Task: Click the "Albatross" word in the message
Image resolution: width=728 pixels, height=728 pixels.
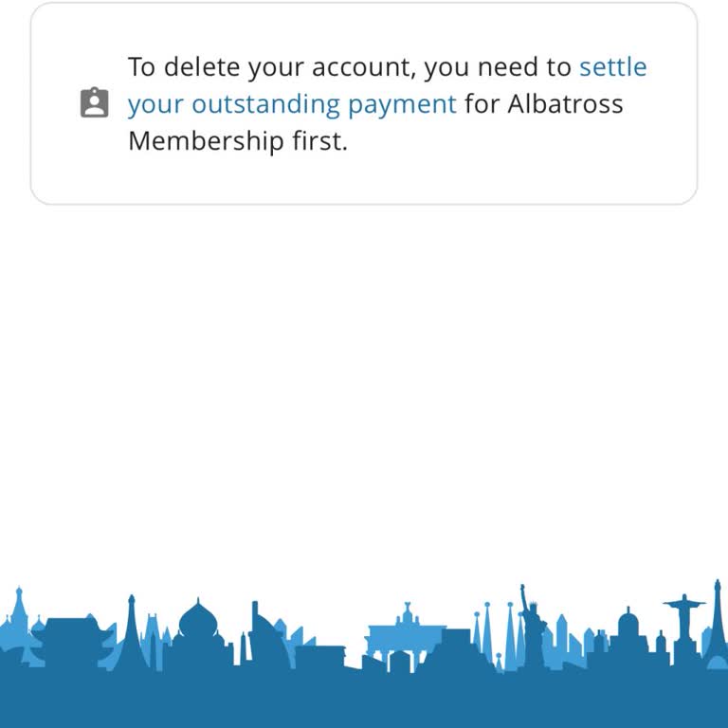Action: click(565, 104)
